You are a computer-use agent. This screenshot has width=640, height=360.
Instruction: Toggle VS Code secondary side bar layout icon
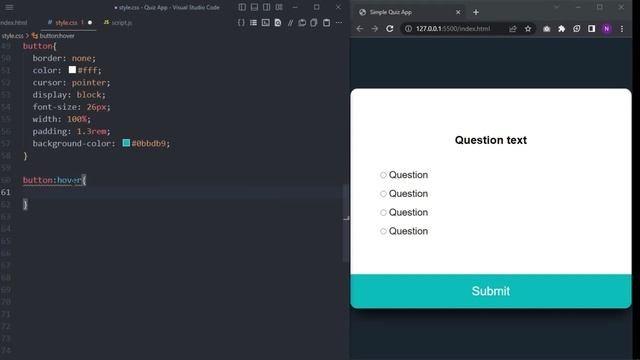tap(267, 7)
